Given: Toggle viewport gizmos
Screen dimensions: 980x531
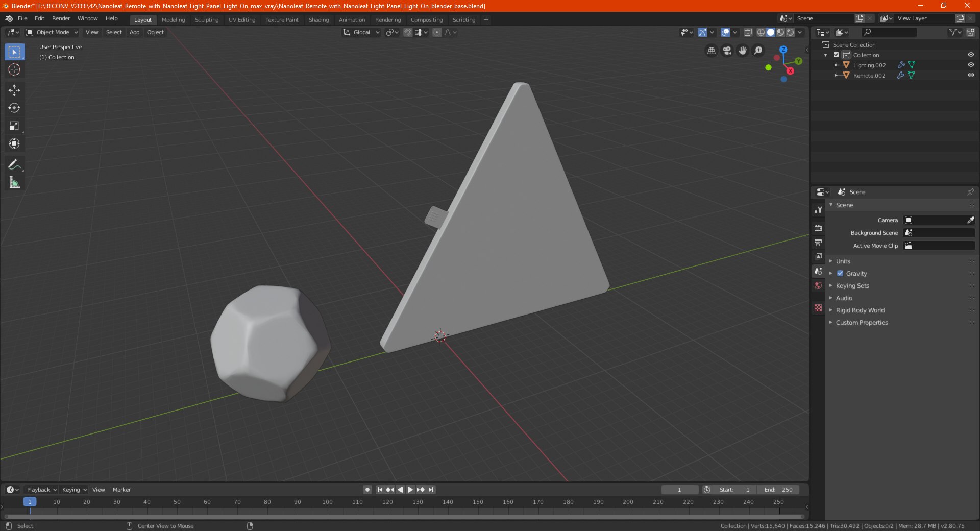Looking at the screenshot, I should click(x=702, y=32).
